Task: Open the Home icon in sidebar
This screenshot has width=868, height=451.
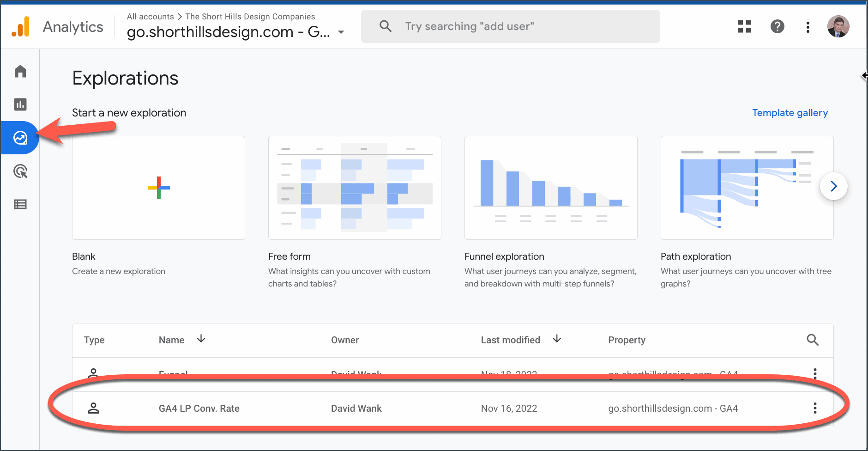Action: (x=20, y=71)
